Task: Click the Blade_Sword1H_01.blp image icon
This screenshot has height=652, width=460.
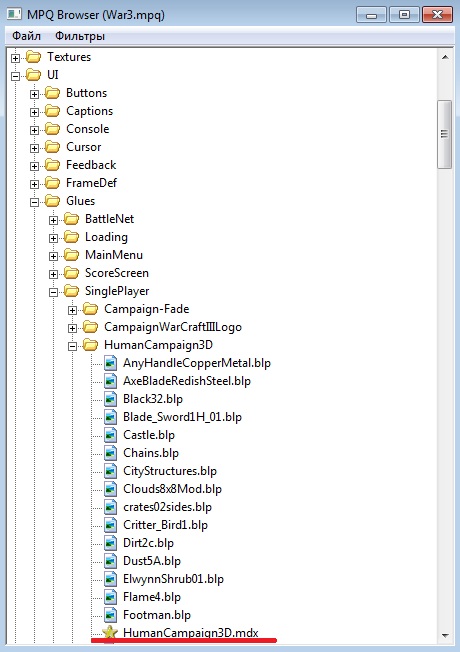Action: tap(110, 417)
